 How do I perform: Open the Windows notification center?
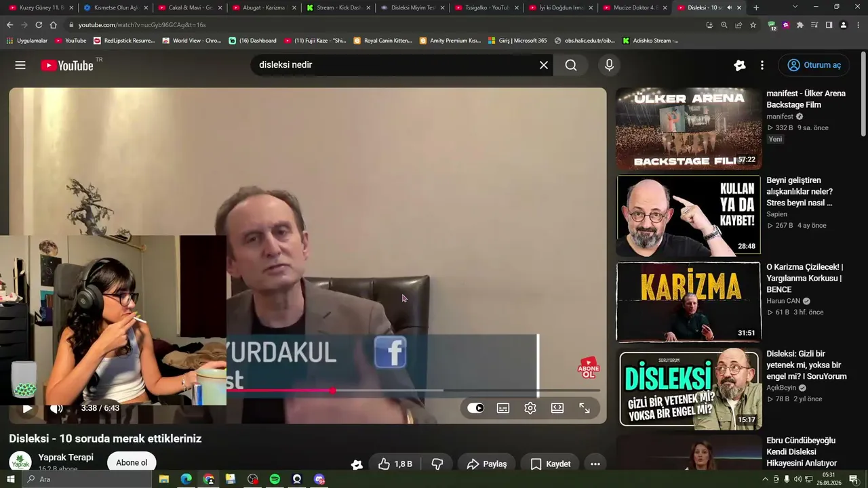tap(854, 479)
